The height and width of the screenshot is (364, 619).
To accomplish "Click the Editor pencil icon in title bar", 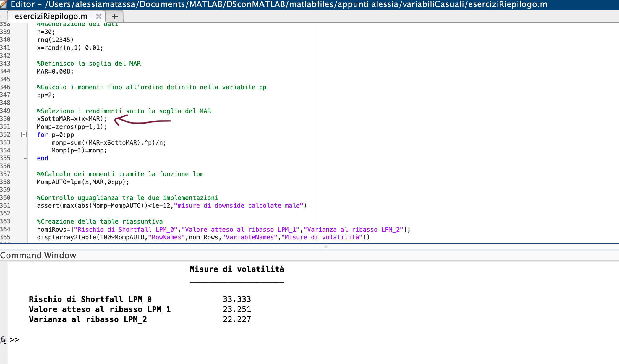I will (4, 4).
